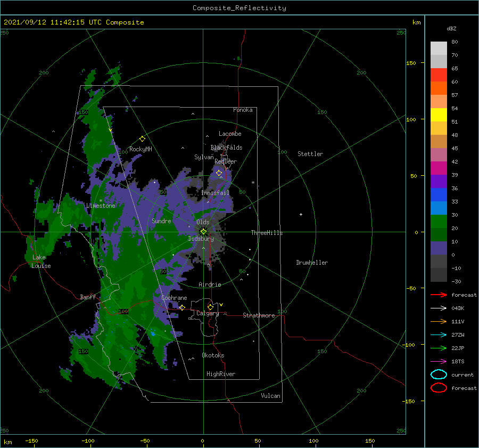Screen dimensions: 479x448
Task: Click the Cochrane town label
Action: tap(174, 298)
